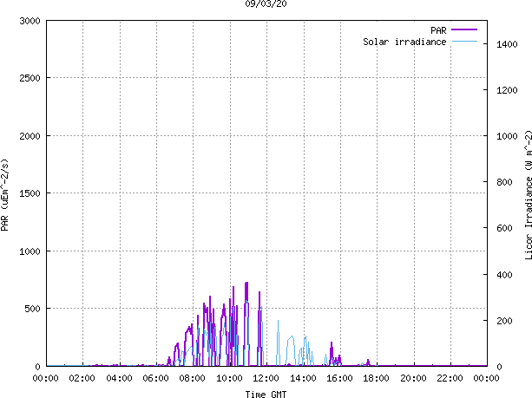Click the PAR legend label
The image size is (532, 398).
point(438,30)
